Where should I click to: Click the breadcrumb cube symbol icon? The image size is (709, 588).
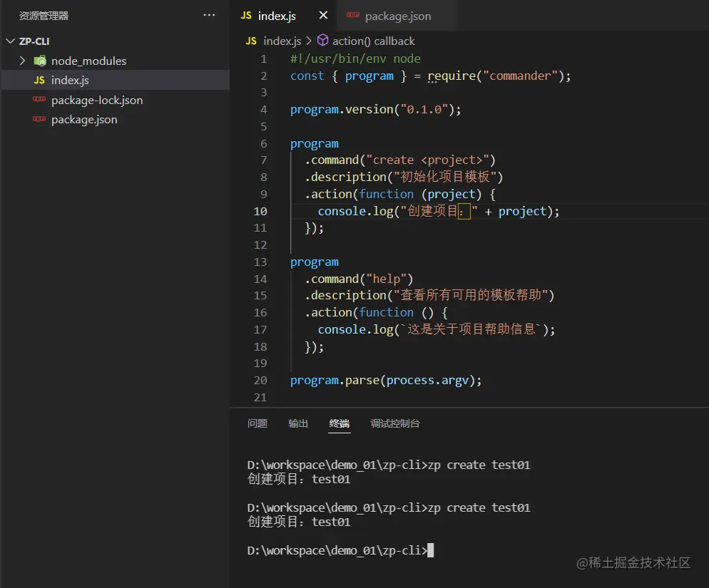point(323,40)
